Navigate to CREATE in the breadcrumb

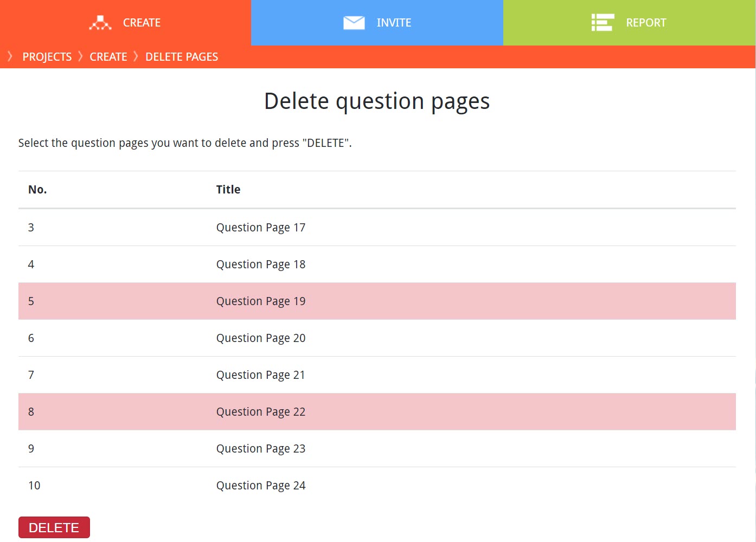tap(108, 57)
